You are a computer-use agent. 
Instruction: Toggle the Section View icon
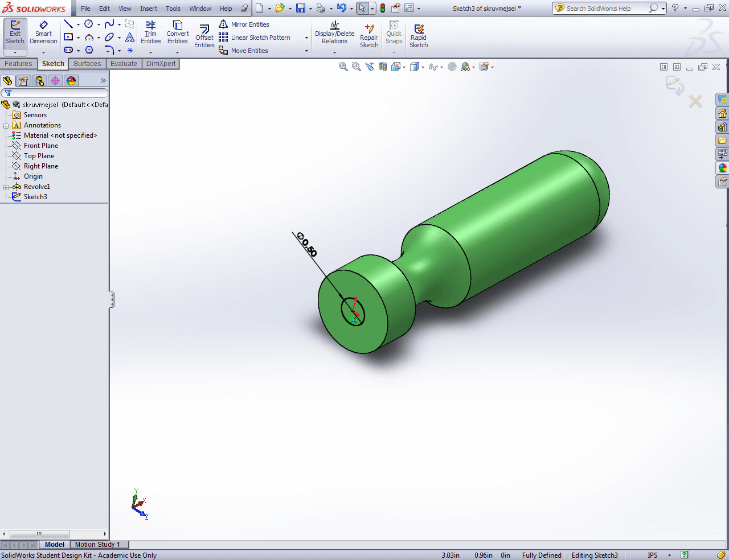pyautogui.click(x=383, y=67)
